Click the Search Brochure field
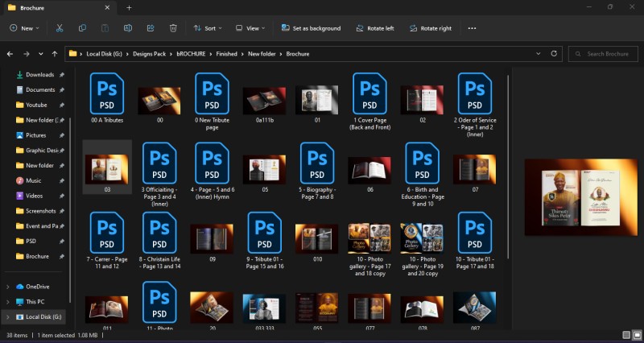Image resolution: width=644 pixels, height=343 pixels. point(603,54)
